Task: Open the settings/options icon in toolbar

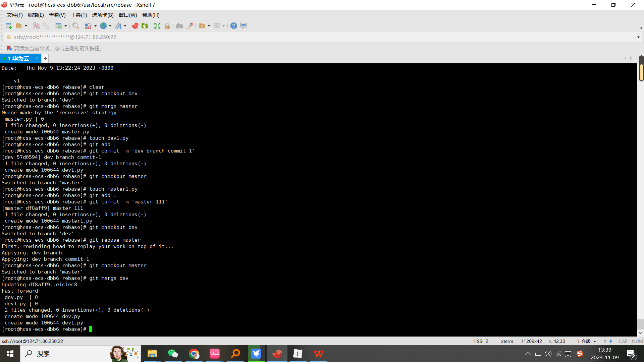Action: (59, 25)
